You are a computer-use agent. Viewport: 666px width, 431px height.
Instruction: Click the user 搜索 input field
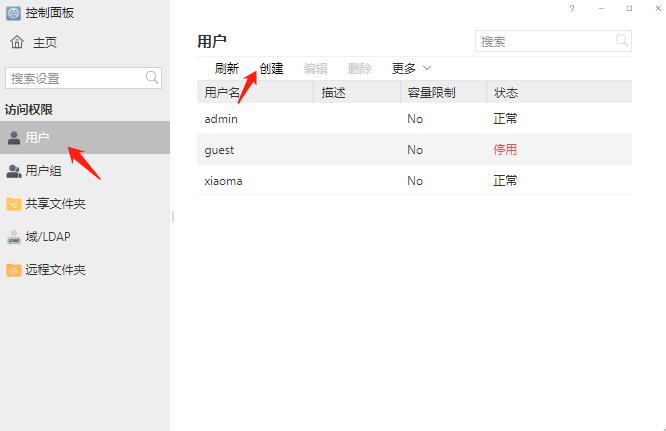(x=543, y=41)
